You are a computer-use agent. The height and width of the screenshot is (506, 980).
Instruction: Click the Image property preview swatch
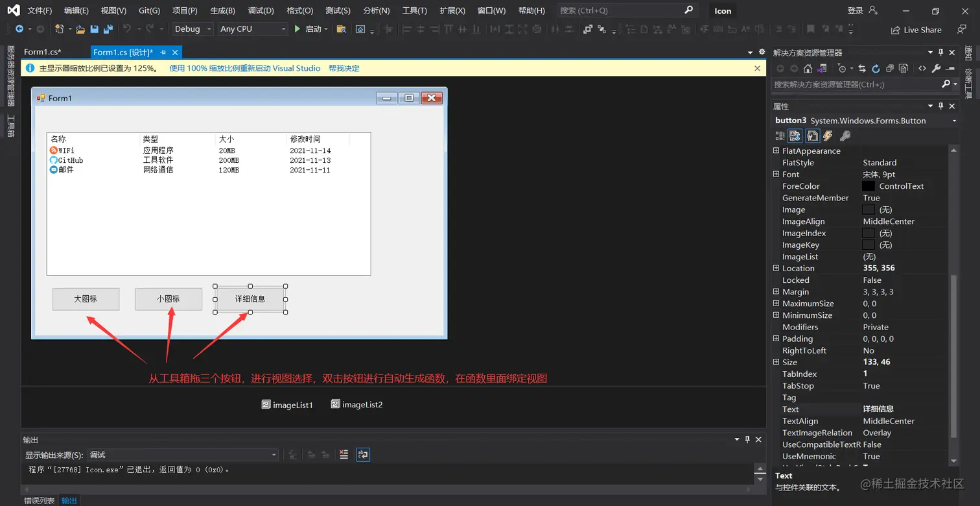pos(869,210)
